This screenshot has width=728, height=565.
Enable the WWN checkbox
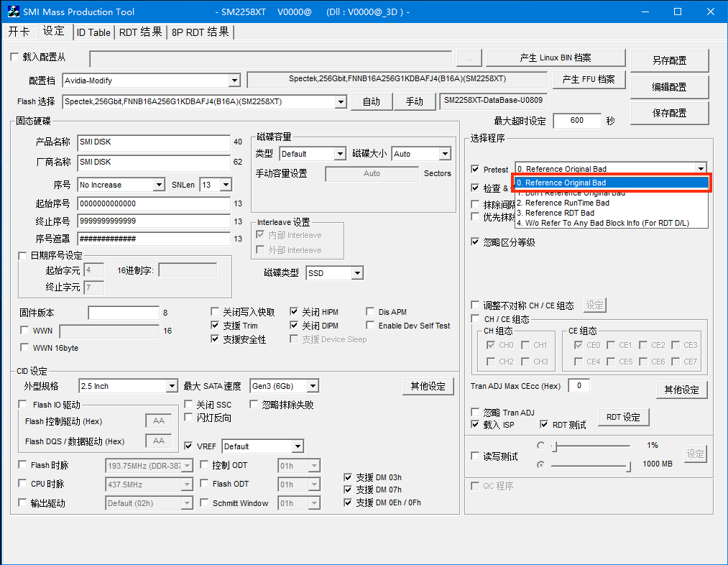coord(25,331)
